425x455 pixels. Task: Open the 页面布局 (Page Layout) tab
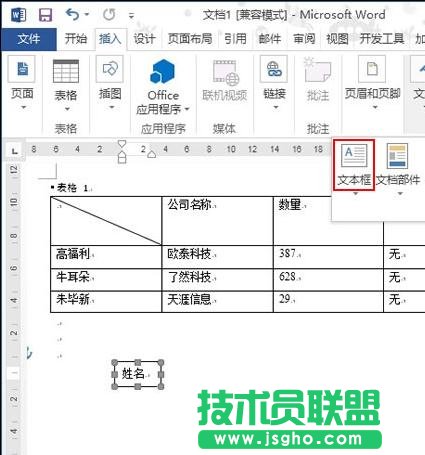point(190,39)
